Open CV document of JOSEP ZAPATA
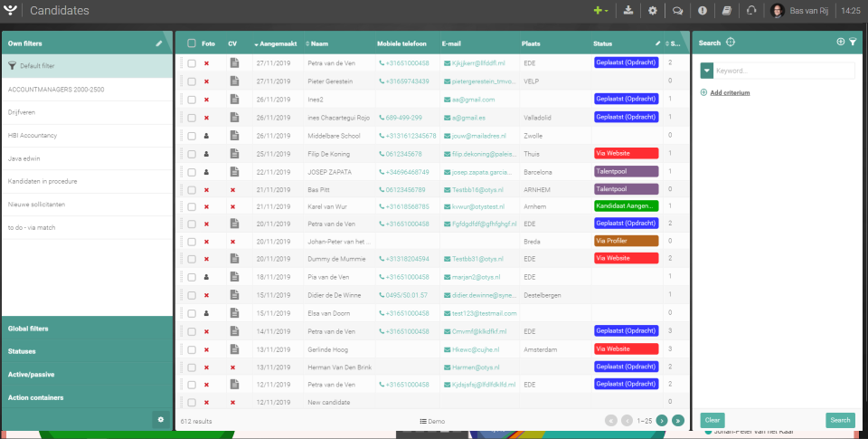Image resolution: width=868 pixels, height=439 pixels. (235, 172)
